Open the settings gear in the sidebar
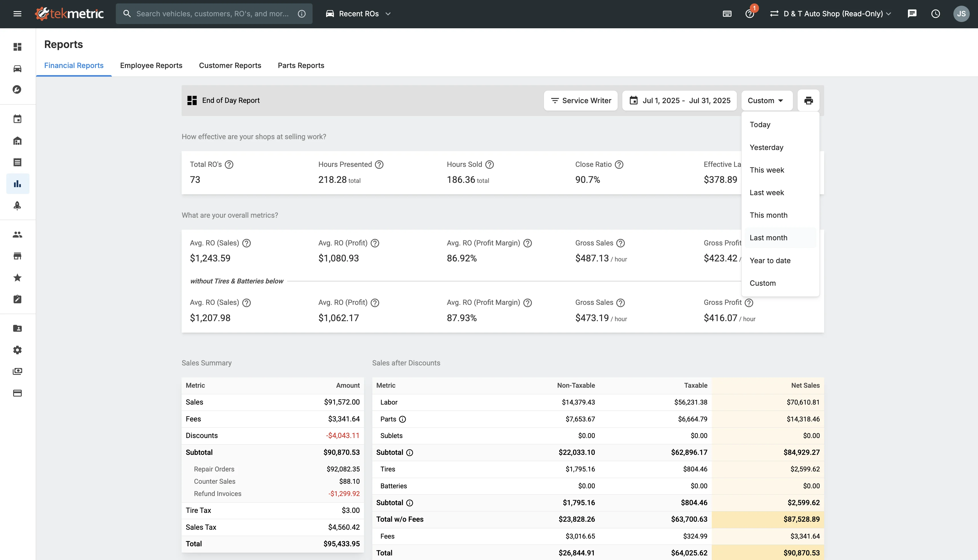Viewport: 978px width, 560px height. click(x=17, y=350)
